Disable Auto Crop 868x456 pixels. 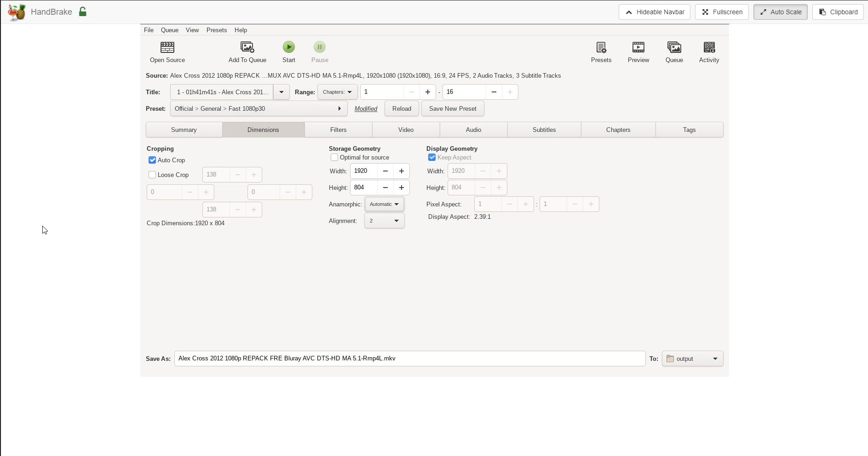point(152,160)
